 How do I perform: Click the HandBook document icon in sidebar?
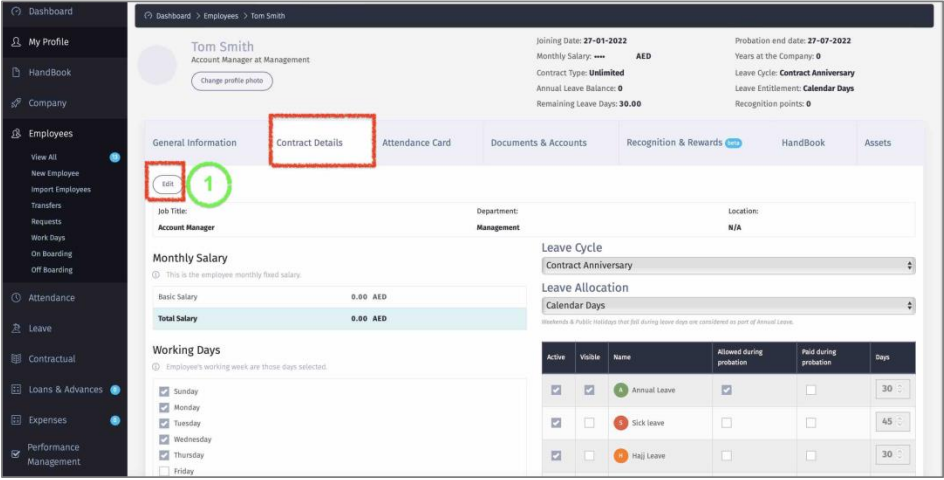tap(15, 73)
